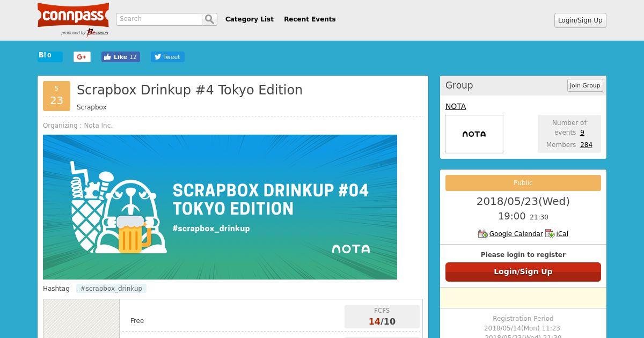Click the Public status label
644x338 pixels.
click(x=523, y=183)
